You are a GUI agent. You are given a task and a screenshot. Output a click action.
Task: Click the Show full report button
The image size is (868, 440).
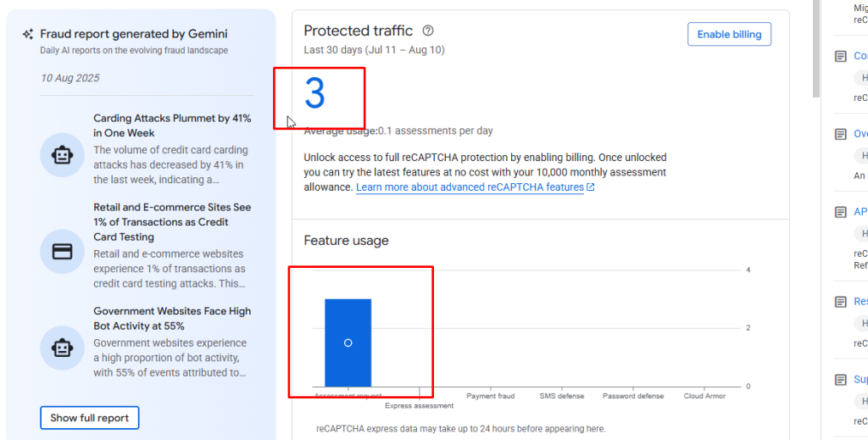pos(89,418)
